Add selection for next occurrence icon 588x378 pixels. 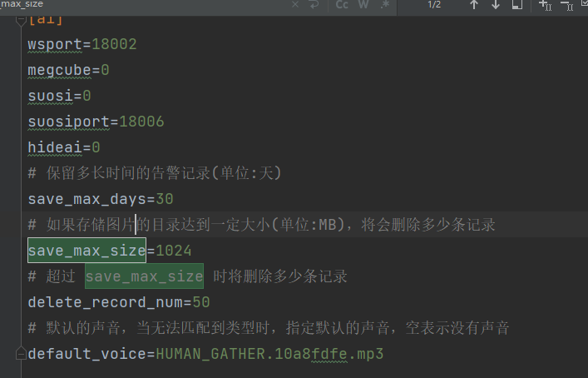tap(546, 5)
